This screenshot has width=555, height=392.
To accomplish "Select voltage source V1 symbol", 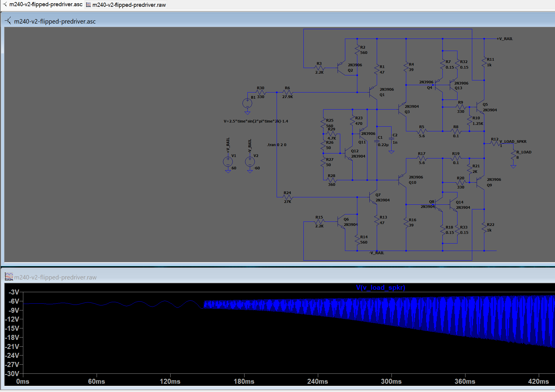I will click(228, 162).
